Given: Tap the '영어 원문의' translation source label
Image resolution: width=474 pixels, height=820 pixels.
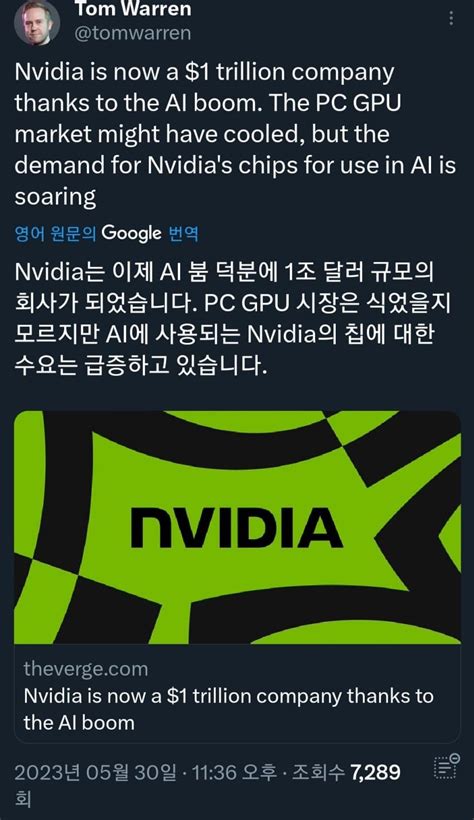Looking at the screenshot, I should point(55,233).
